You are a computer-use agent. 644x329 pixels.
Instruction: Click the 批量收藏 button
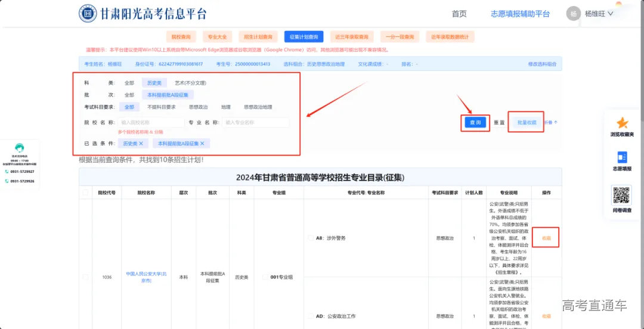(x=527, y=122)
